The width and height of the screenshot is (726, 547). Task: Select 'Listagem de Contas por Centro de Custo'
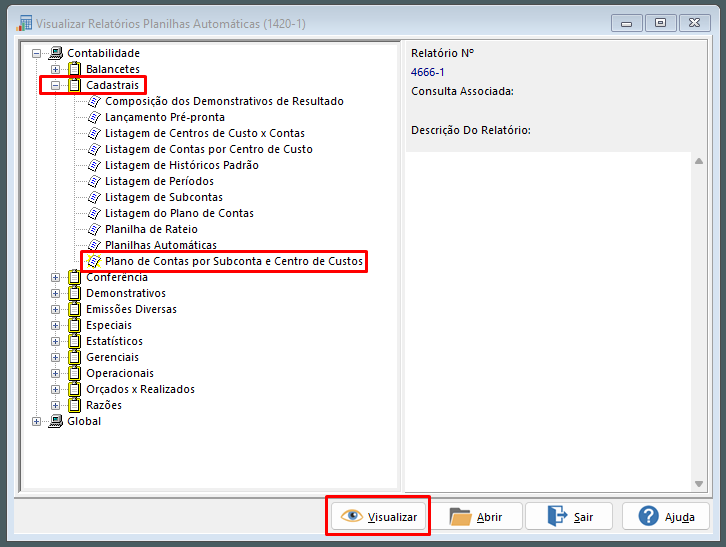click(x=209, y=149)
